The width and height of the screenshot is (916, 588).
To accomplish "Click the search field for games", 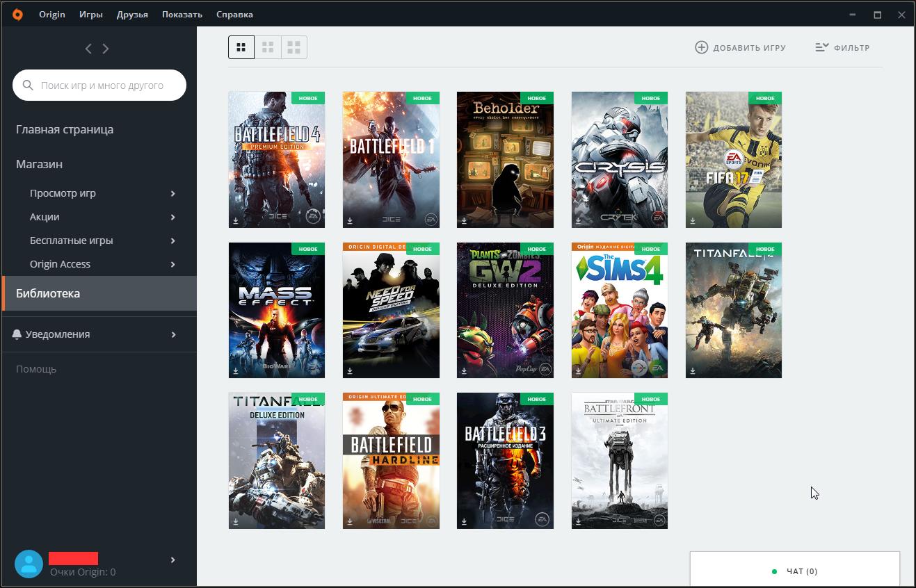I will point(102,85).
